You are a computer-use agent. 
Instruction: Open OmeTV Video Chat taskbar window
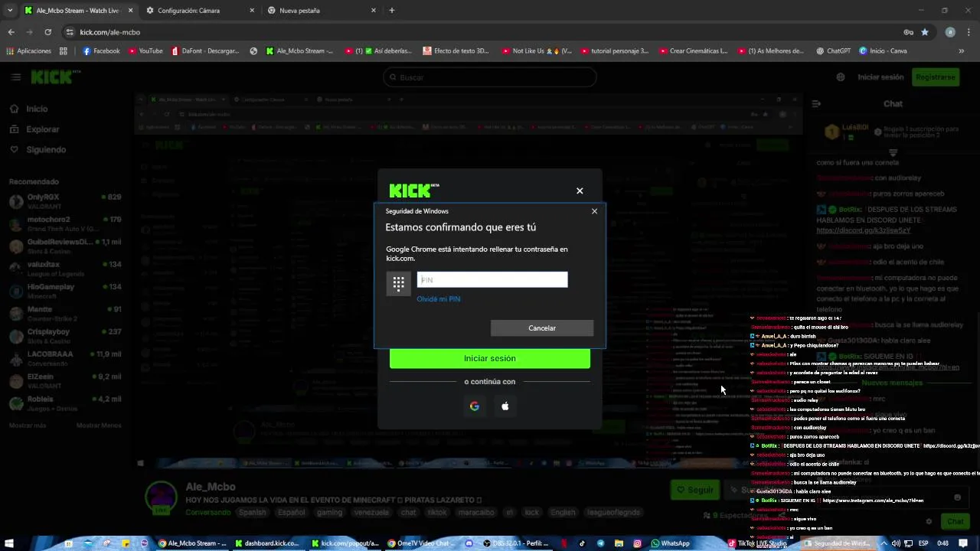pos(421,543)
